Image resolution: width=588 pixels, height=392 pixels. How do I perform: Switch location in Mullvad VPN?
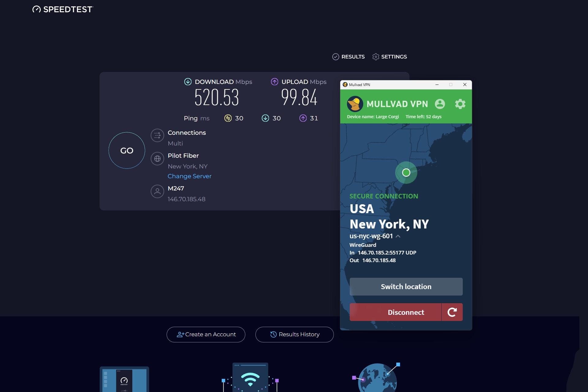(x=405, y=287)
